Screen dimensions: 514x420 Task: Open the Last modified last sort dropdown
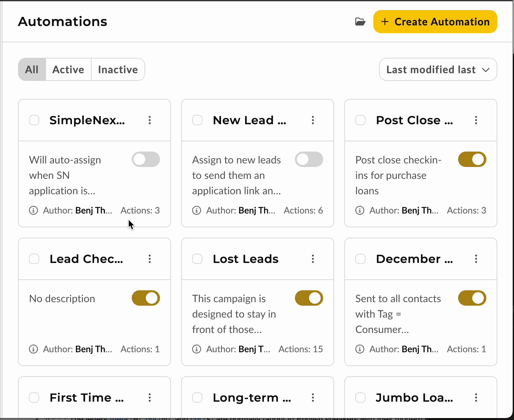[x=438, y=69]
